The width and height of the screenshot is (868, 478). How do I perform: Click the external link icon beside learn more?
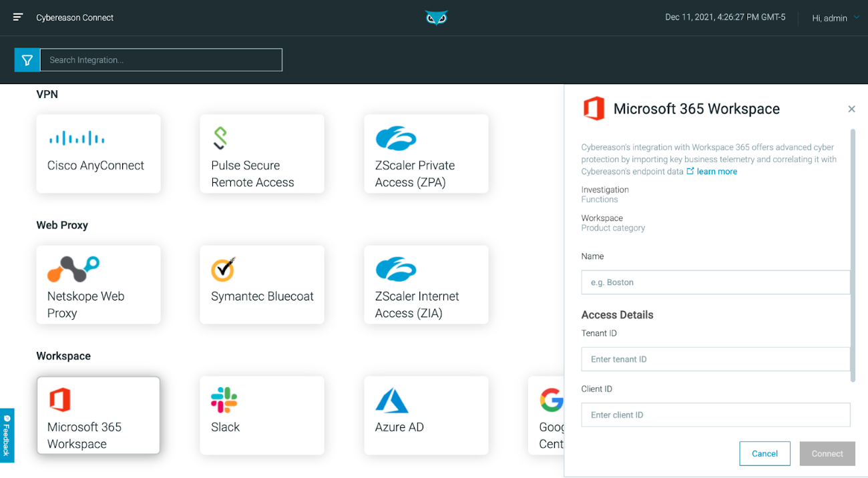pos(690,172)
